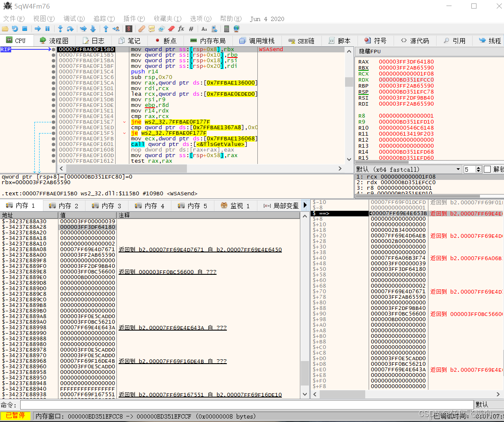Viewport: 504px width, 422px height.
Task: Increase argument count with stepper arrow
Action: pyautogui.click(x=478, y=168)
